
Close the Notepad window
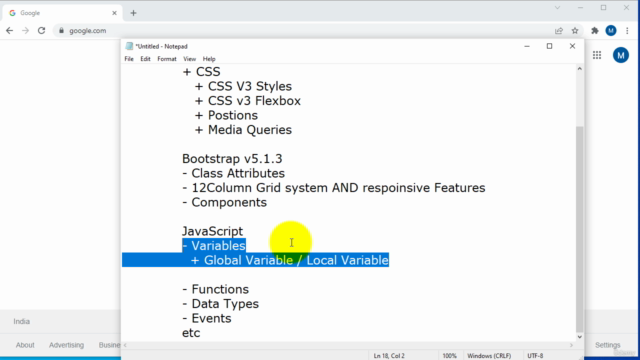click(572, 46)
